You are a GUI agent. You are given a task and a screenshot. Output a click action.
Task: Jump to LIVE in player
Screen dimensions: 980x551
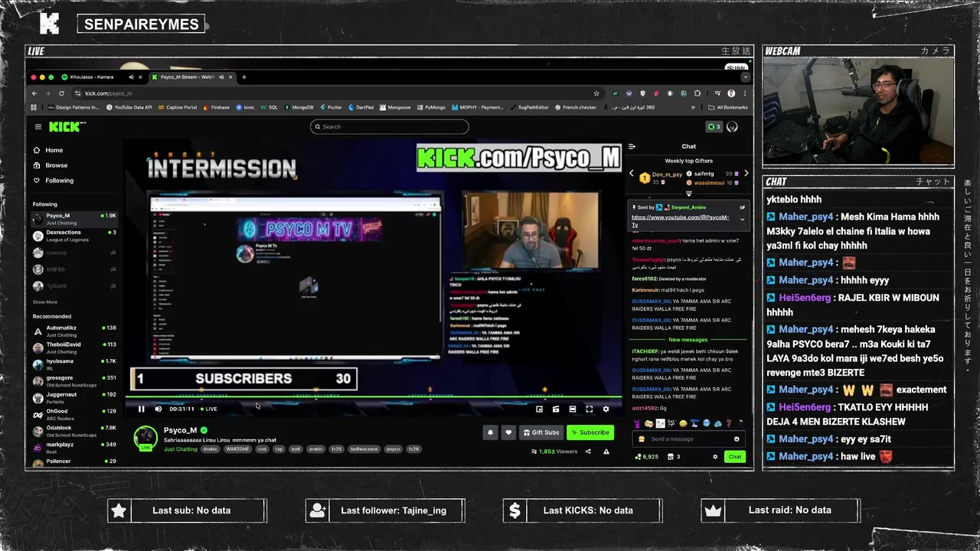pyautogui.click(x=209, y=409)
